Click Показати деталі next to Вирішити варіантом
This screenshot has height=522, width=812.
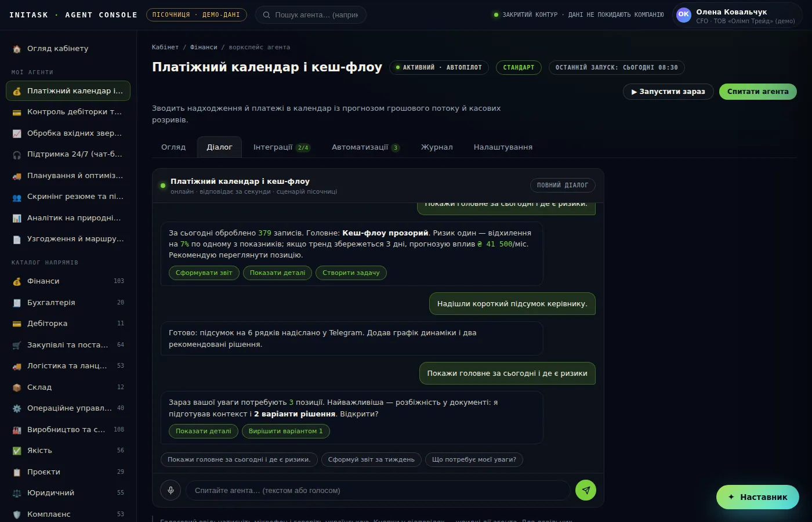204,431
